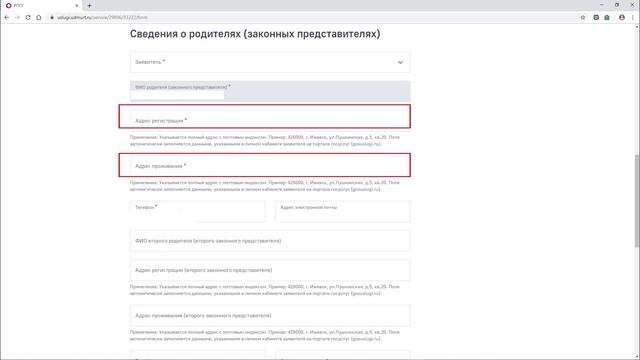Click the scrollbar up arrow
The height and width of the screenshot is (360, 640).
pos(637,27)
